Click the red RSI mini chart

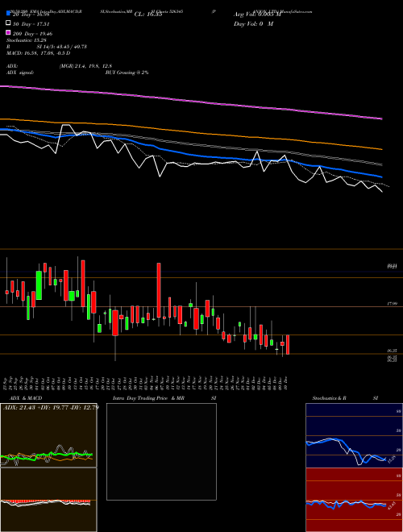[x=354, y=500]
